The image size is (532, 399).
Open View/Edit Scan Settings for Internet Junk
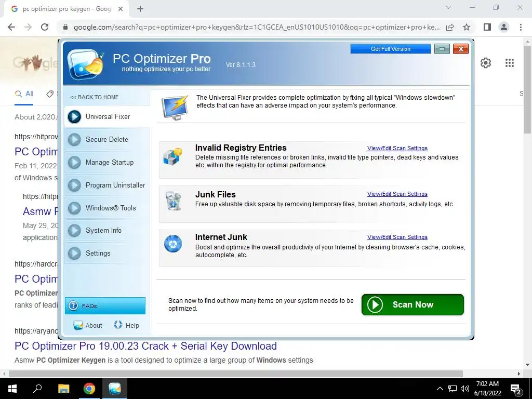pos(397,237)
